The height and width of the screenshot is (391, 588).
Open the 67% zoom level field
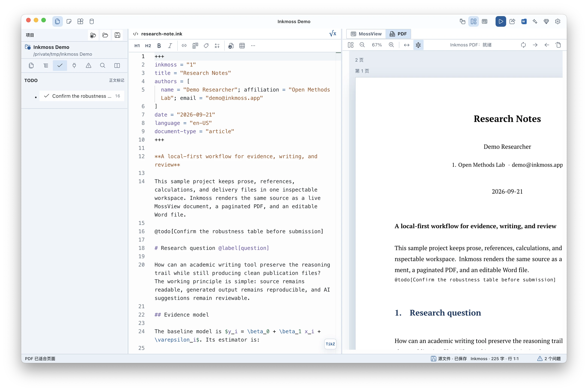pyautogui.click(x=377, y=45)
